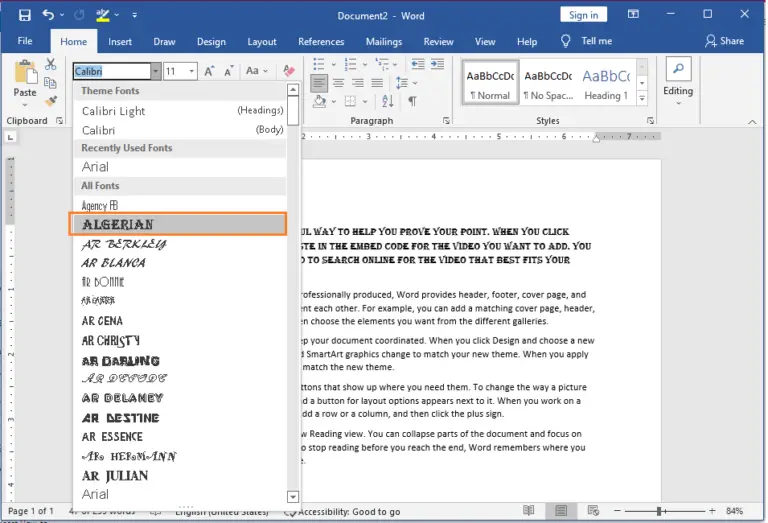The height and width of the screenshot is (523, 768).
Task: Click the Multilevel list icon
Action: coord(382,64)
